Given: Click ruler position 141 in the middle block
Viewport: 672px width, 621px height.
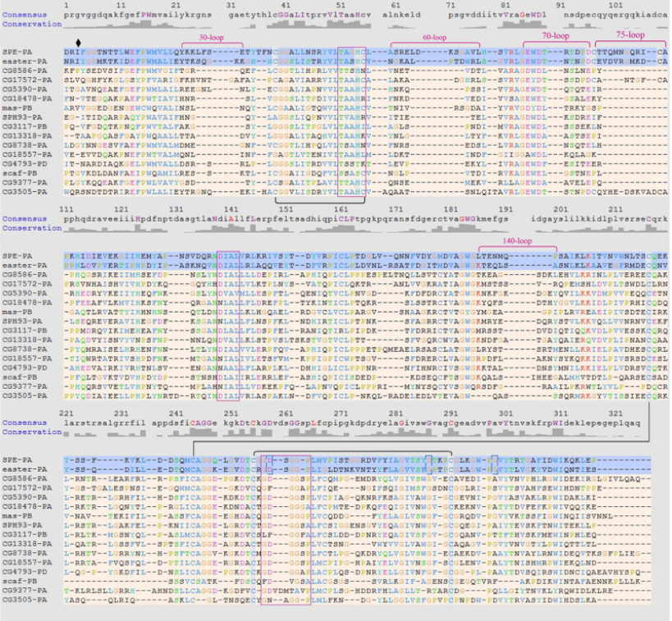Looking at the screenshot, I should click(233, 211).
